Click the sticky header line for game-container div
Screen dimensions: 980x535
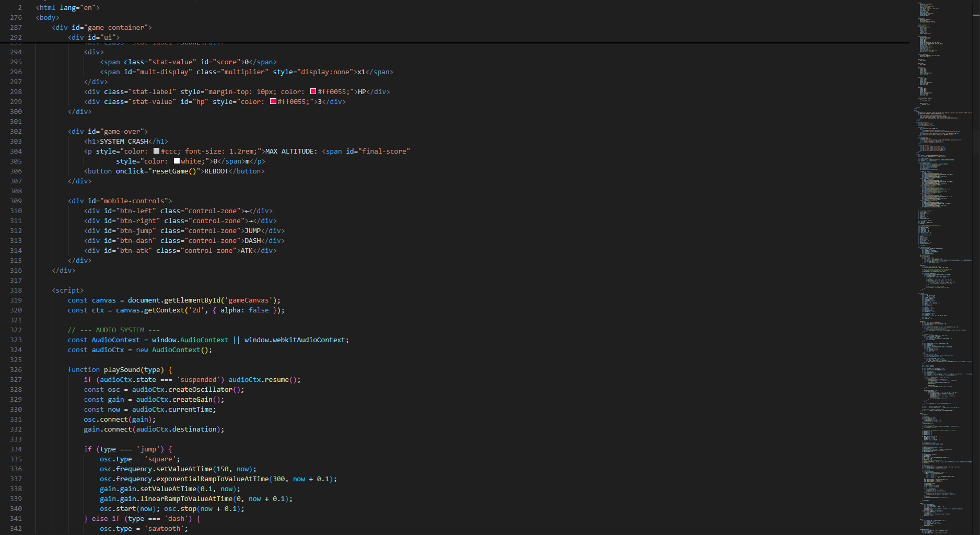click(102, 27)
